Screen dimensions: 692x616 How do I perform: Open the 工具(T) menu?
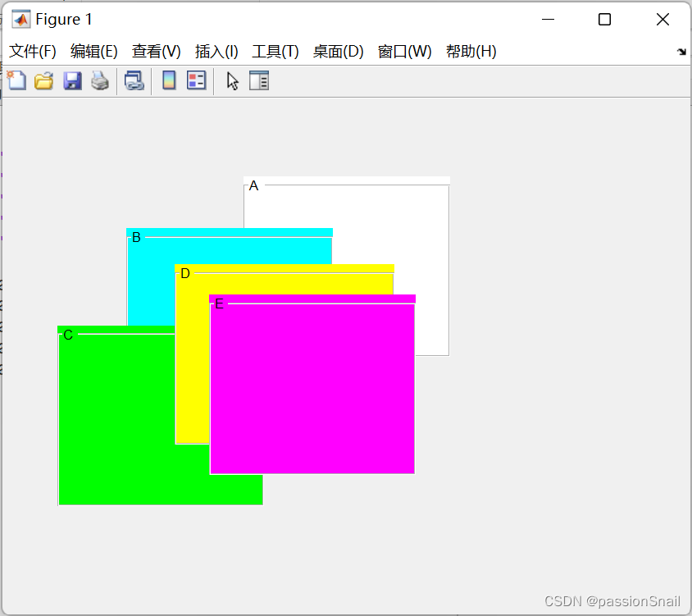[x=275, y=51]
